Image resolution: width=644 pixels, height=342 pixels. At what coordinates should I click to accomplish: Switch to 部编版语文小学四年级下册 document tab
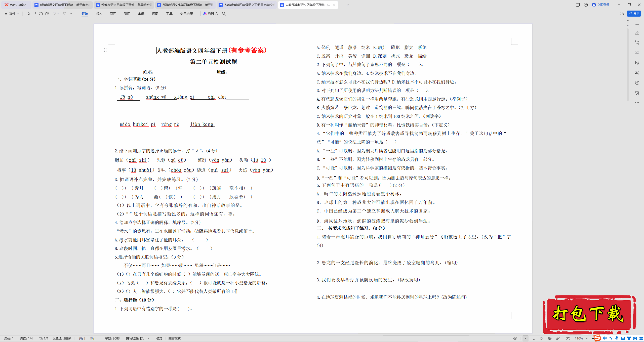(185, 5)
